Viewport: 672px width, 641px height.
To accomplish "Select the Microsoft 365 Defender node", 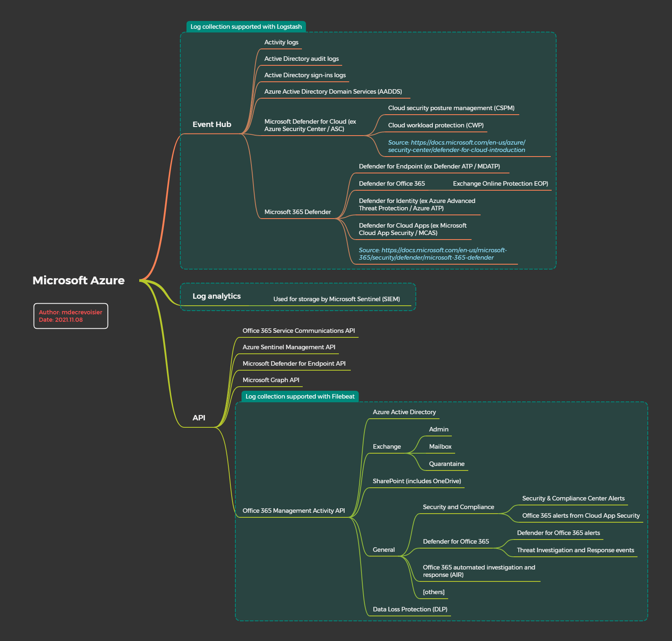I will (x=298, y=212).
